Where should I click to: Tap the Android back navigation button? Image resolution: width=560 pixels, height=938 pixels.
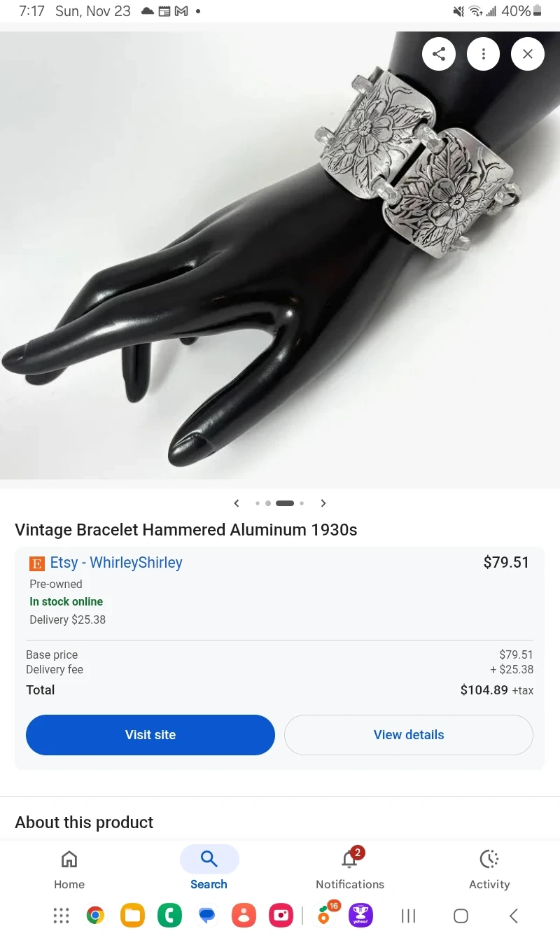(x=514, y=916)
